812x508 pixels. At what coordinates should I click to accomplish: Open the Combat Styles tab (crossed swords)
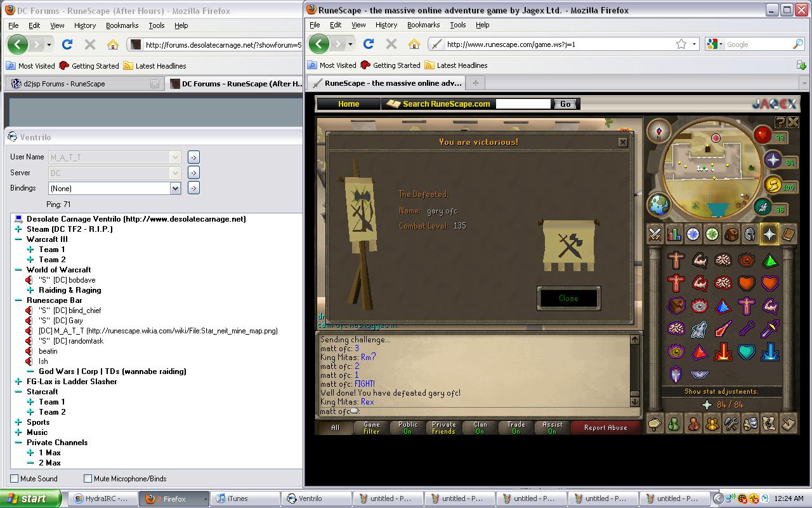tap(655, 234)
